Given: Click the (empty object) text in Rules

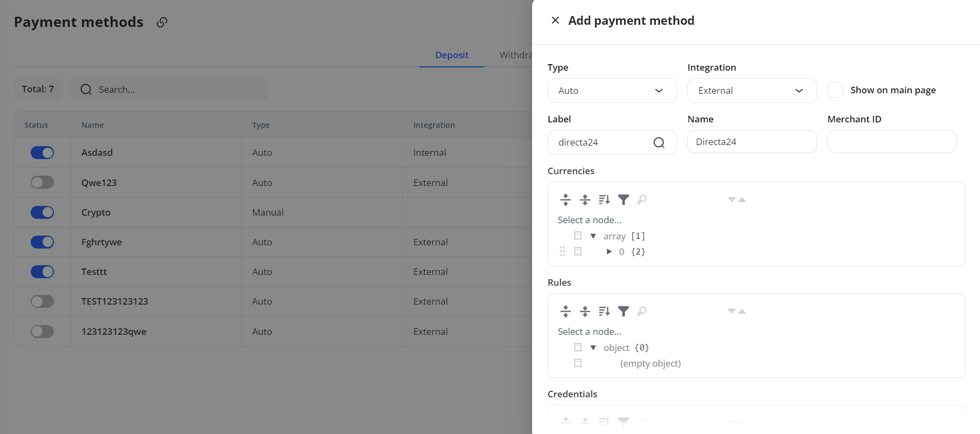Looking at the screenshot, I should click(x=651, y=363).
